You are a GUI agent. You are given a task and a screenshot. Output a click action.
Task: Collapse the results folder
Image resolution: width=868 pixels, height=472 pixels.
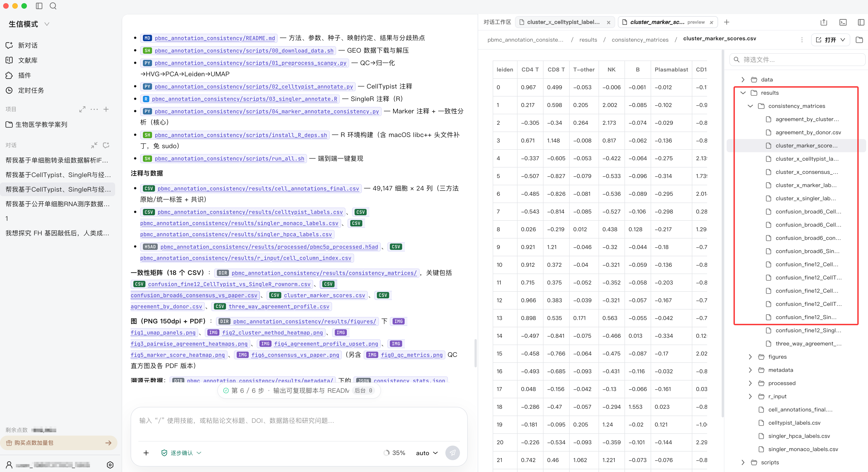coord(743,93)
